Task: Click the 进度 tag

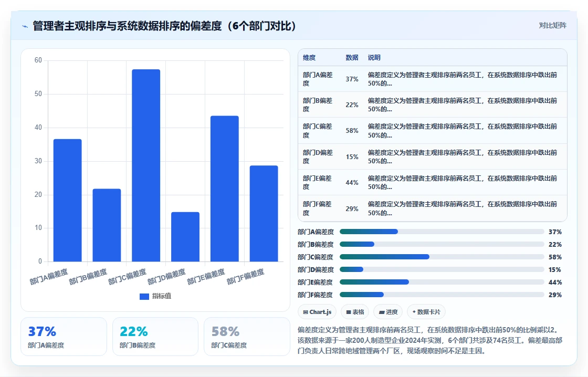Action: 388,312
